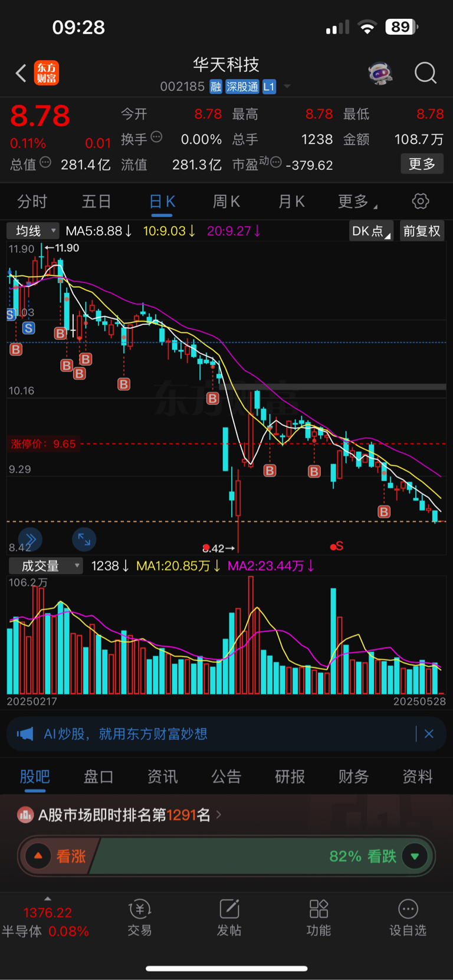The image size is (453, 980).
Task: Open 功能 functions icon in bottom bar
Action: [x=319, y=917]
